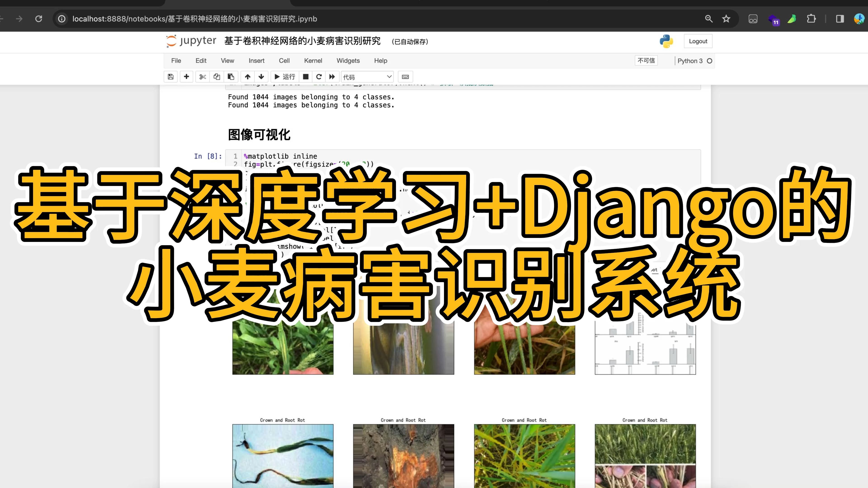Viewport: 868px width, 488px height.
Task: Click the 图像可视化 heading
Action: (x=259, y=135)
